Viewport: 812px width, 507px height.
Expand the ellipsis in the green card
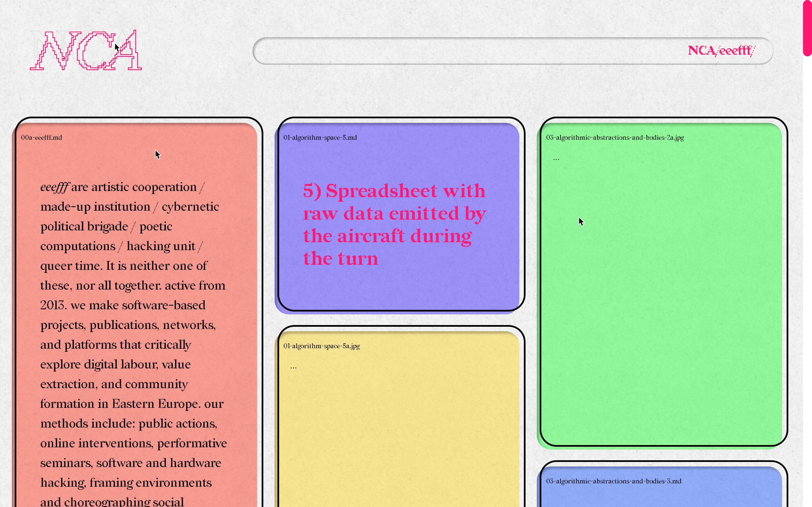pyautogui.click(x=556, y=159)
